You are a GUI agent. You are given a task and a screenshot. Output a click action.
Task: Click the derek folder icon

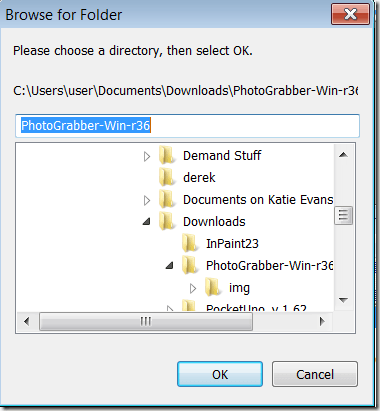point(167,177)
